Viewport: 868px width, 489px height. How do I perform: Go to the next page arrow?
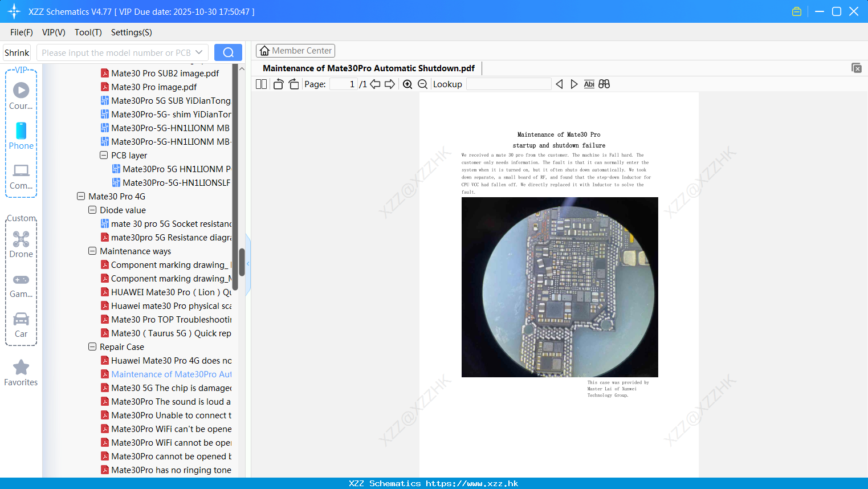tap(390, 84)
